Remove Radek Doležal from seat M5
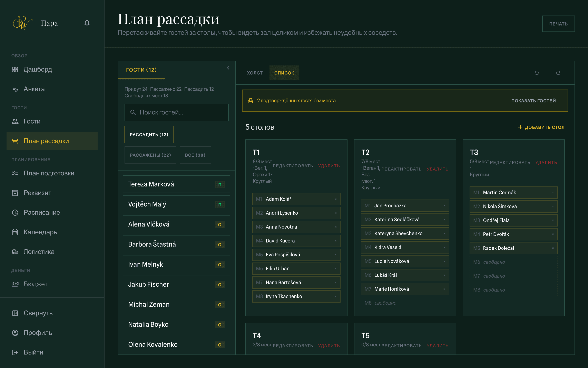This screenshot has width=588, height=368. [553, 248]
